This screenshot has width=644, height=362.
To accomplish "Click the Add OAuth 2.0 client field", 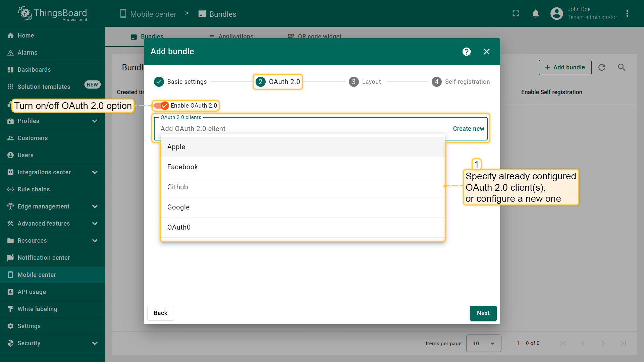I will [302, 129].
